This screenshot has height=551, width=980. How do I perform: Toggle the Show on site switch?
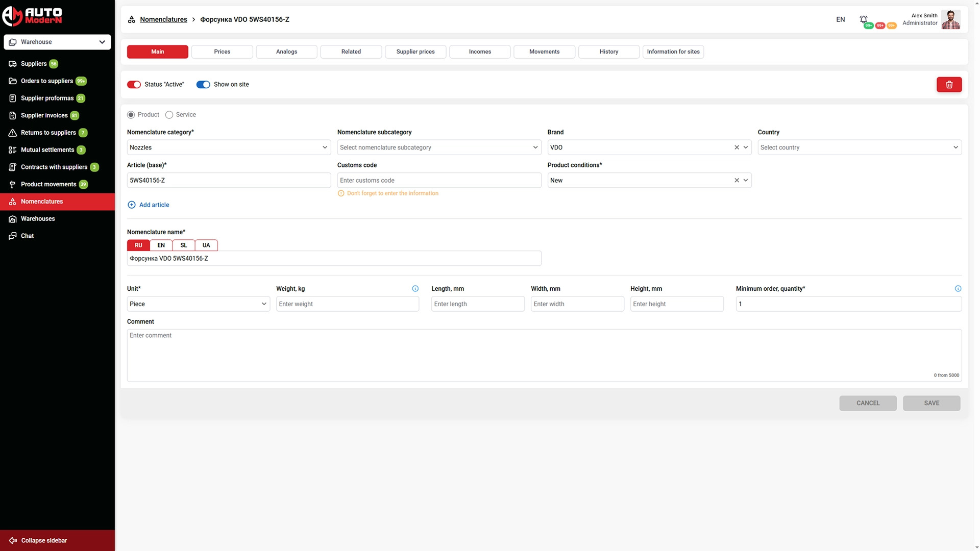(x=203, y=85)
